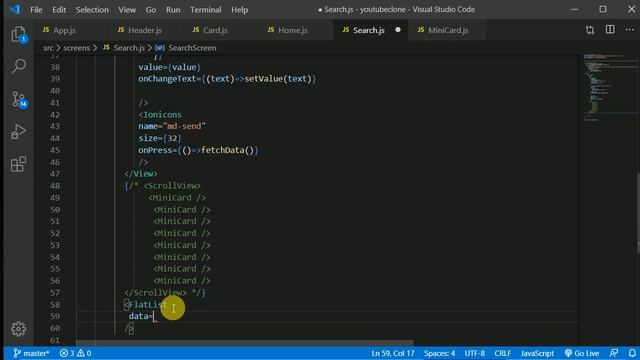Click name="md-send" attribute line

tap(172, 126)
